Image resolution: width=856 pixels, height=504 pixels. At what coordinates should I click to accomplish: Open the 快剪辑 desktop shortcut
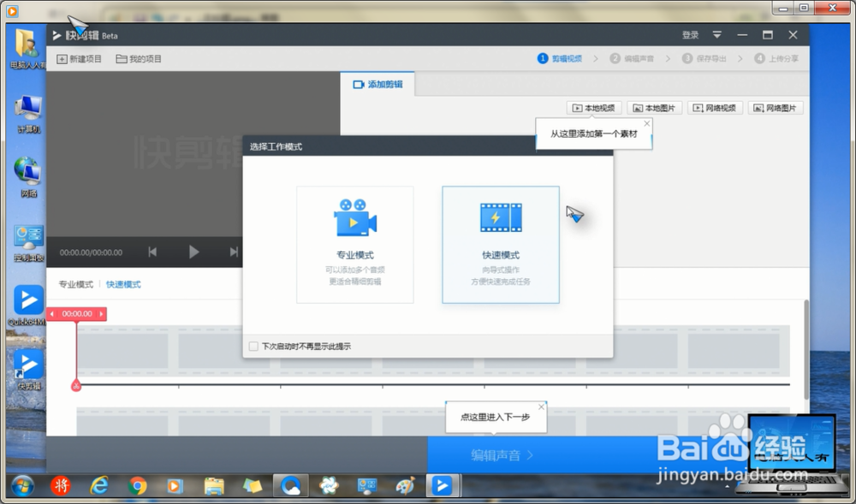tap(28, 370)
